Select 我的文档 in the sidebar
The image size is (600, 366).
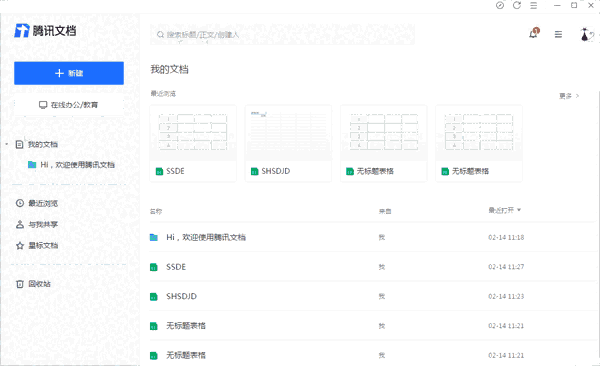click(x=42, y=144)
